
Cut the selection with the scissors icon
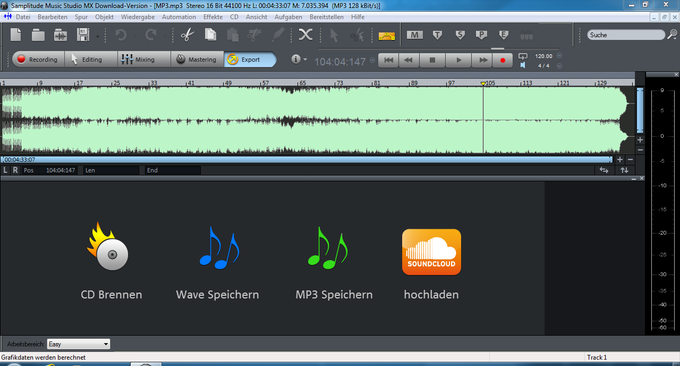(187, 35)
